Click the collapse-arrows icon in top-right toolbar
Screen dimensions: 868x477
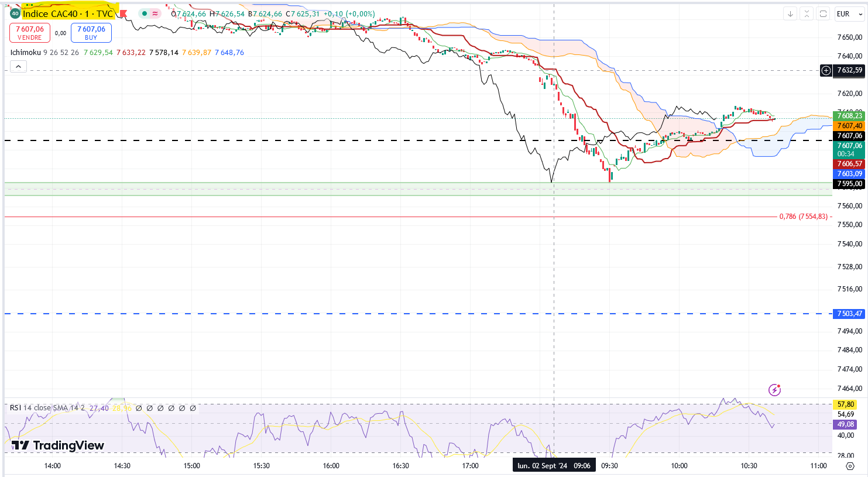(807, 13)
